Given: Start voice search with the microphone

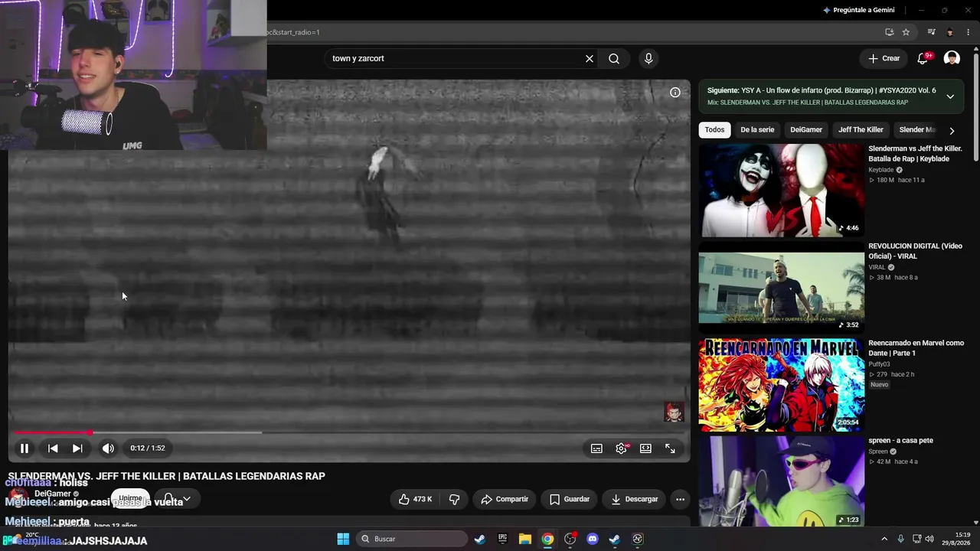Looking at the screenshot, I should pyautogui.click(x=648, y=58).
